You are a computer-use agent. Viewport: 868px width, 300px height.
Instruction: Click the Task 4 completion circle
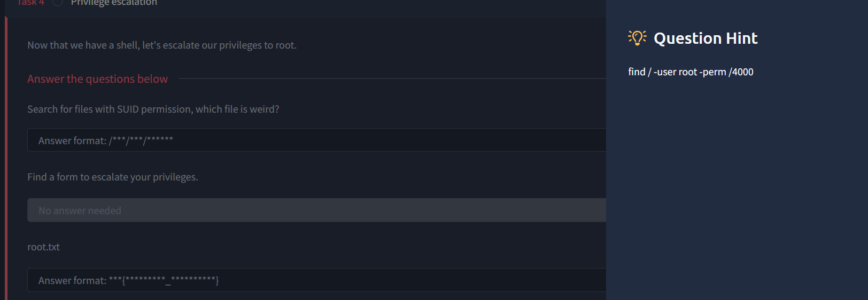click(58, 3)
